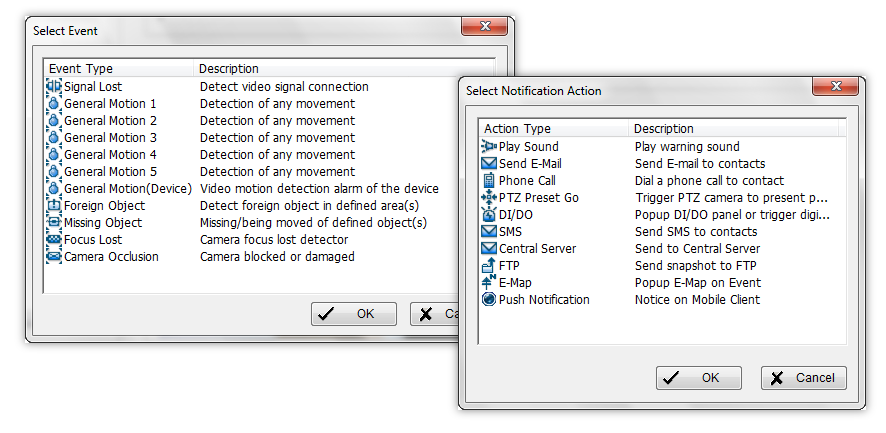Click the E-Map action icon
This screenshot has width=886, height=433.
click(489, 283)
